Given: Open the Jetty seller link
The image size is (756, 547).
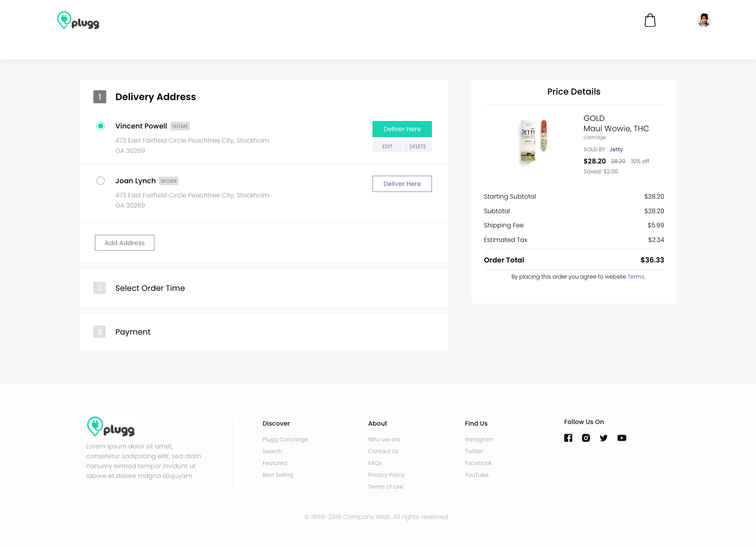Looking at the screenshot, I should pos(616,149).
